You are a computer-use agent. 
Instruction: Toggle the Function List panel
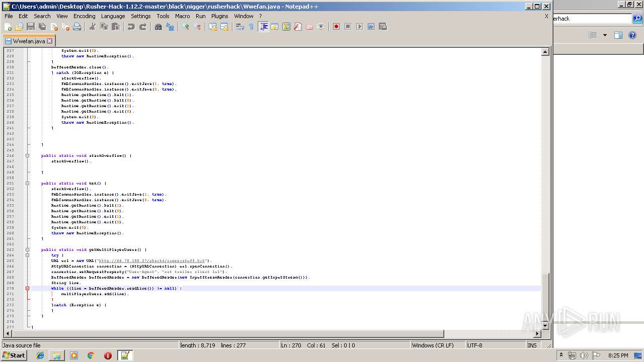298,27
